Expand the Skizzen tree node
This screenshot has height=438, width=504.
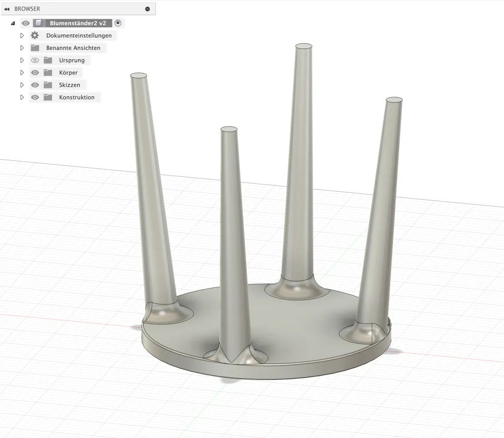[x=22, y=85]
